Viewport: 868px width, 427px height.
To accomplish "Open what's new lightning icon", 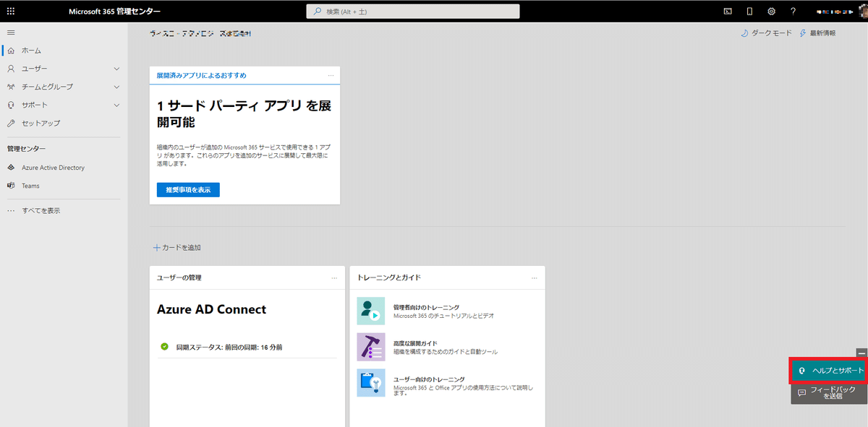I will [x=803, y=33].
